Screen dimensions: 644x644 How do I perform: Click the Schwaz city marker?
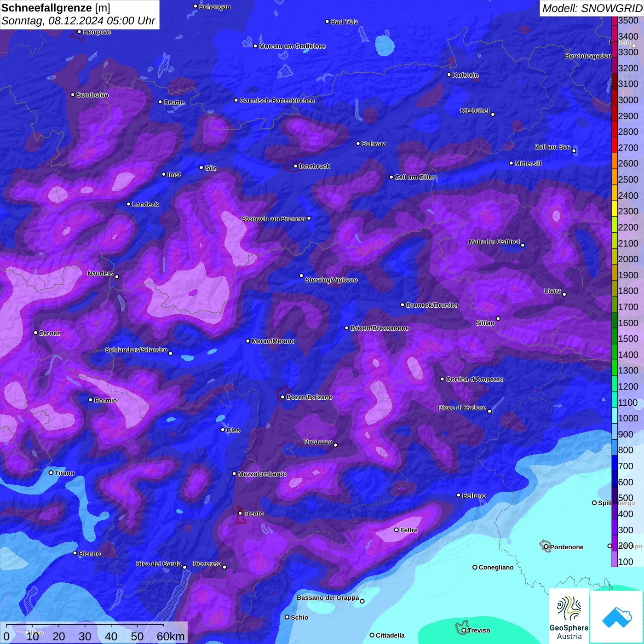(358, 144)
